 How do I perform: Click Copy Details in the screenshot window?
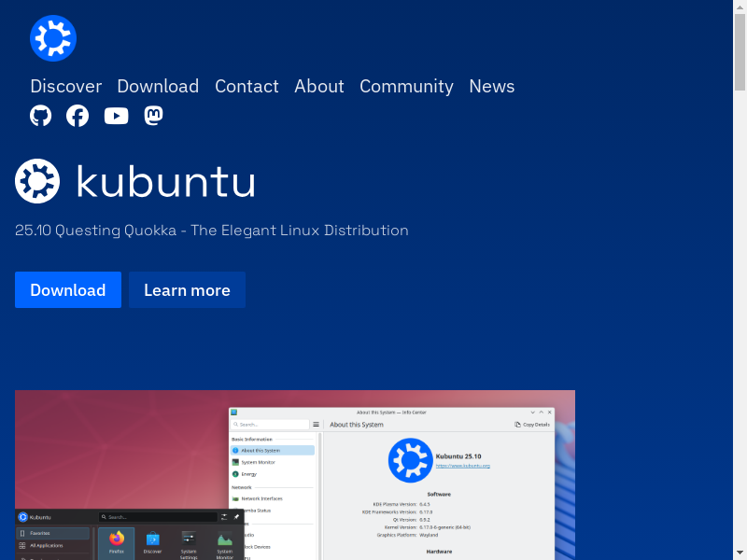532,425
